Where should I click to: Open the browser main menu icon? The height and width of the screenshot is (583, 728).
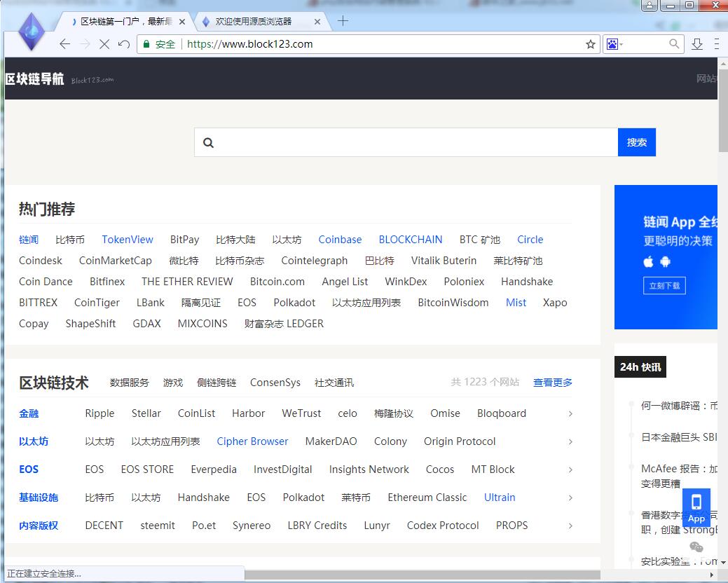point(716,44)
